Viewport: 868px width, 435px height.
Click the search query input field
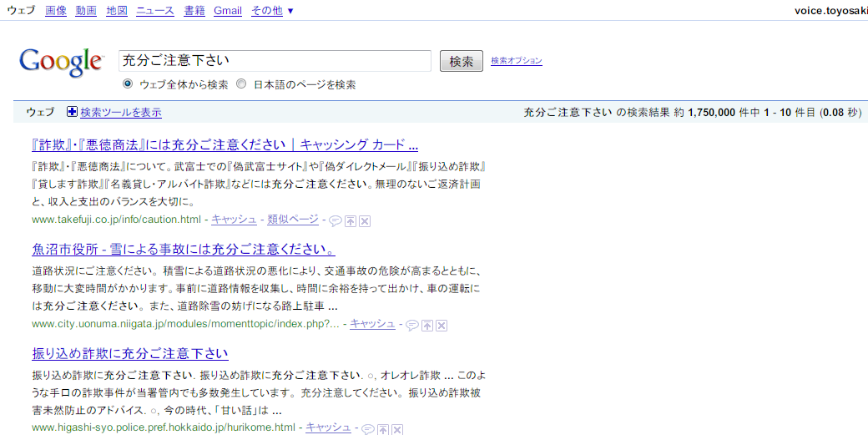pos(275,61)
